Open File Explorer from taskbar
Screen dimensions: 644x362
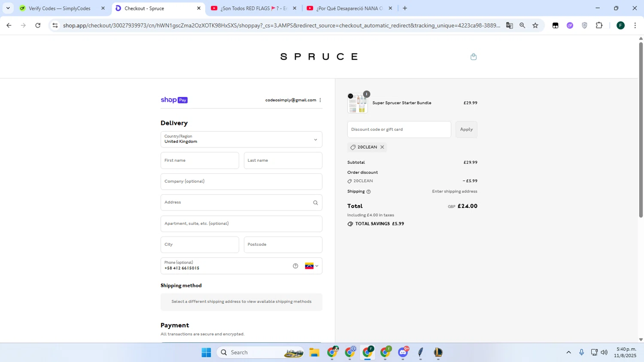tap(315, 353)
